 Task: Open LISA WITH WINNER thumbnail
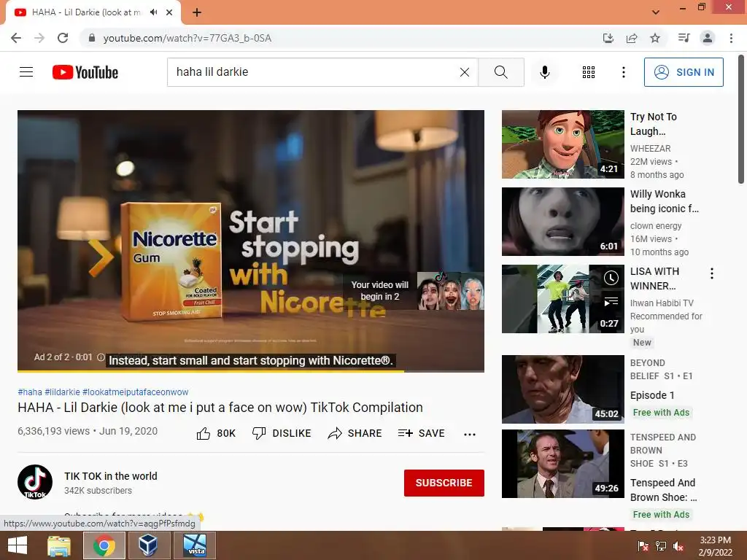coord(562,298)
